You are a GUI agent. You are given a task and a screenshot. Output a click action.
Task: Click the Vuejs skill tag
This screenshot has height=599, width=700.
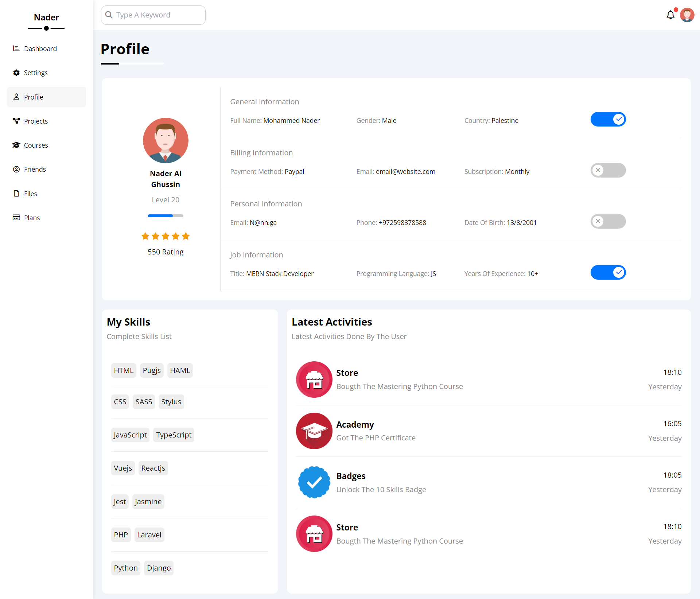coord(123,468)
